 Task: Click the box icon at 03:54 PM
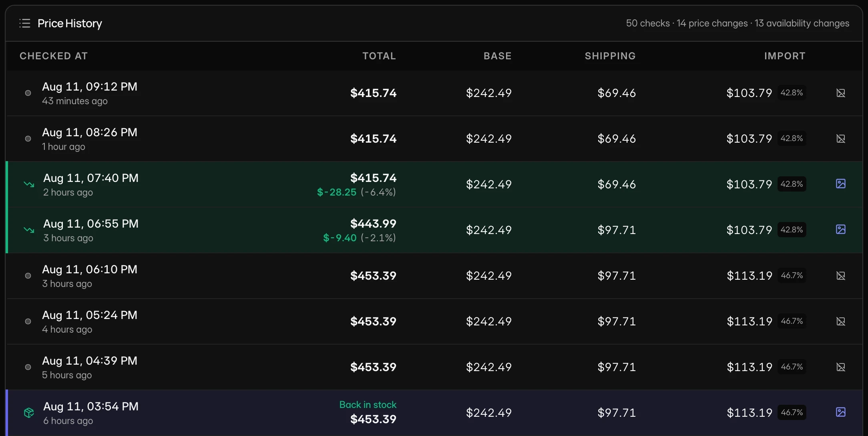tap(29, 413)
